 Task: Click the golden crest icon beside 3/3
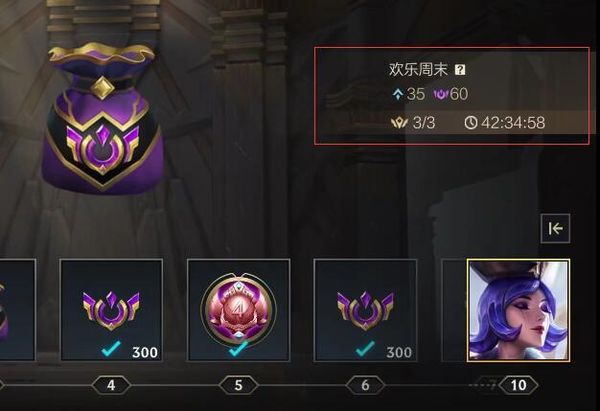pyautogui.click(x=399, y=123)
